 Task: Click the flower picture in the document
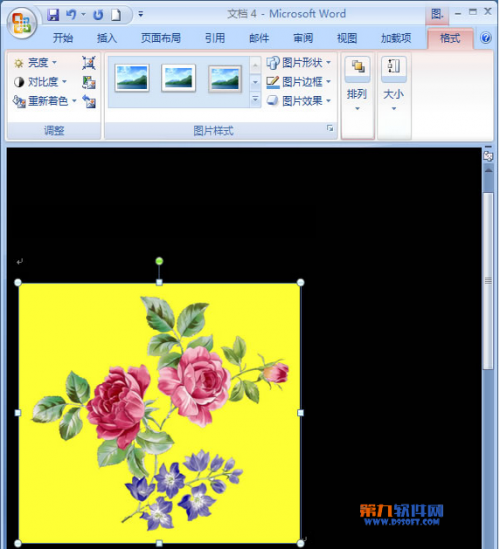tap(159, 413)
